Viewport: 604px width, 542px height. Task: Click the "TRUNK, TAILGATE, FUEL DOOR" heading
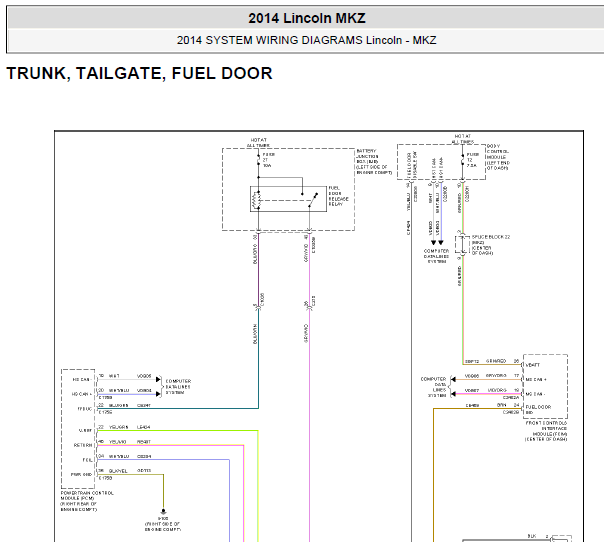coord(139,73)
